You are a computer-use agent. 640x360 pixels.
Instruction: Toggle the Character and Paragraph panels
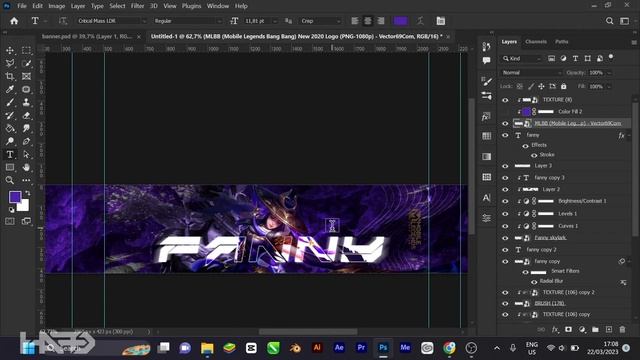(x=440, y=21)
